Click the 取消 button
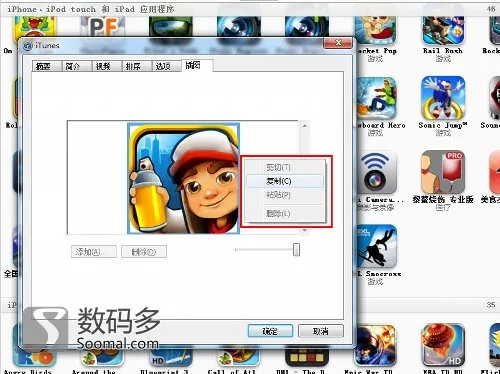 pos(321,331)
